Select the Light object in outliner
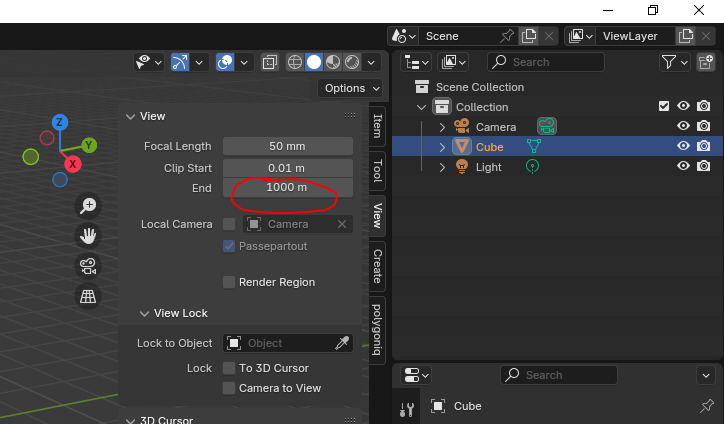The height and width of the screenshot is (424, 724). tap(489, 167)
